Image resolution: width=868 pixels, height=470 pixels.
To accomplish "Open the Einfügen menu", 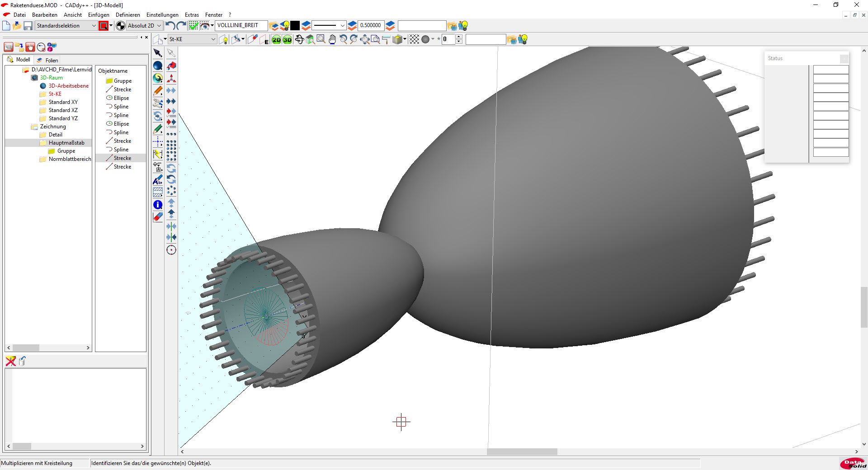I will pyautogui.click(x=99, y=15).
